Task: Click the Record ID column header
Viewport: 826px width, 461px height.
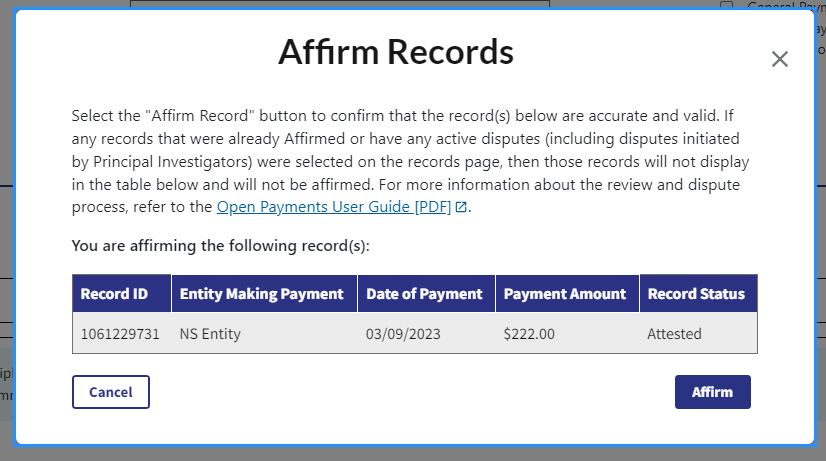Action: point(114,294)
